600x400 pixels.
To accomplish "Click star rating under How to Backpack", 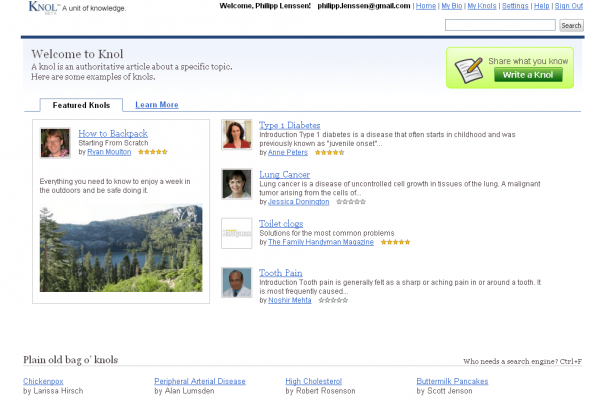I will 153,152.
